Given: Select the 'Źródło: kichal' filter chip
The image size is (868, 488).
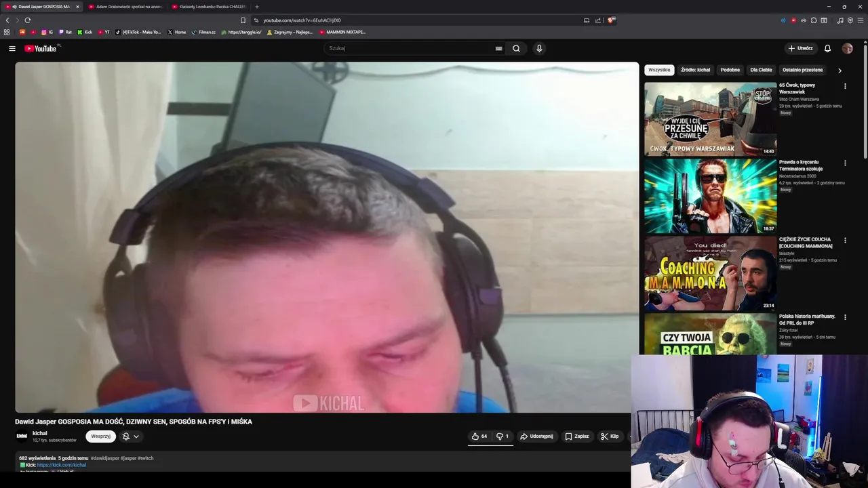Looking at the screenshot, I should pos(695,70).
